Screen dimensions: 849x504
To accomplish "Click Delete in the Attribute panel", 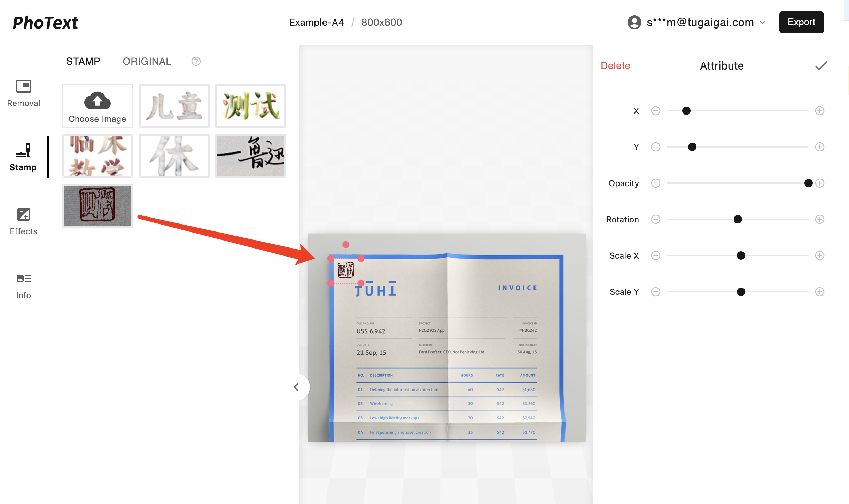I will [615, 66].
